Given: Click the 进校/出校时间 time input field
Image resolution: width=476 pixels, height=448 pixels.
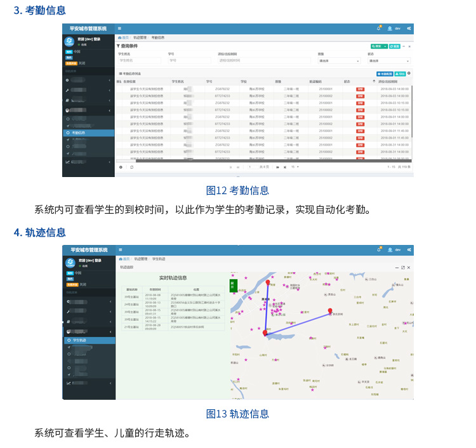Looking at the screenshot, I should tap(240, 61).
